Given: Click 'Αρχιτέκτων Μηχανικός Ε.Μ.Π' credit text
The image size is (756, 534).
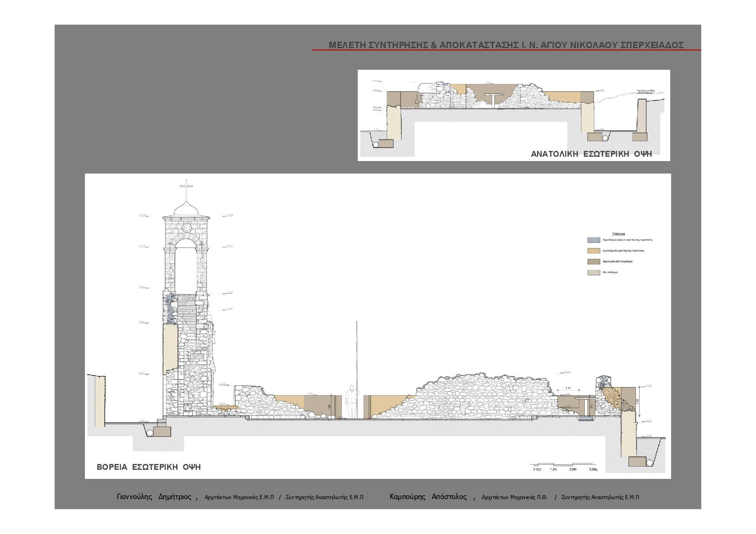Looking at the screenshot, I should (239, 497).
